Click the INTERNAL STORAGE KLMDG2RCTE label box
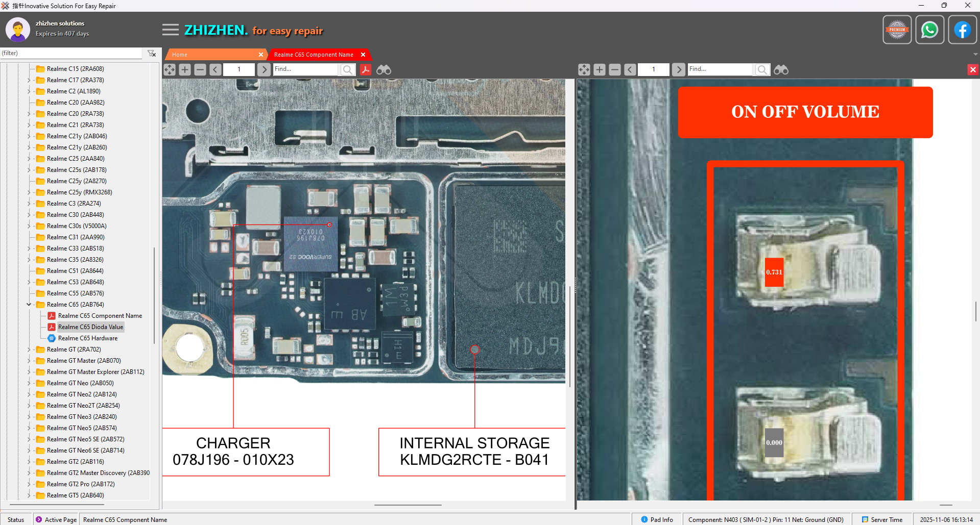 pyautogui.click(x=472, y=452)
